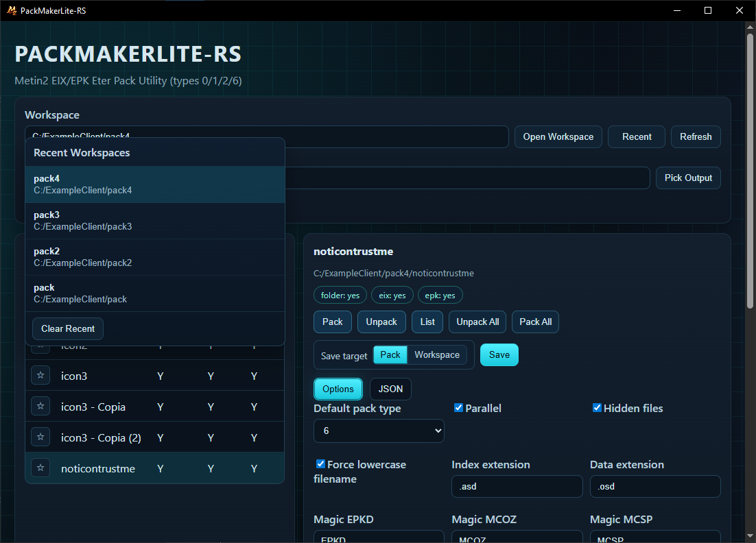The image size is (756, 543).
Task: Click the PackMakerLite-RS title bar app icon
Action: point(12,10)
